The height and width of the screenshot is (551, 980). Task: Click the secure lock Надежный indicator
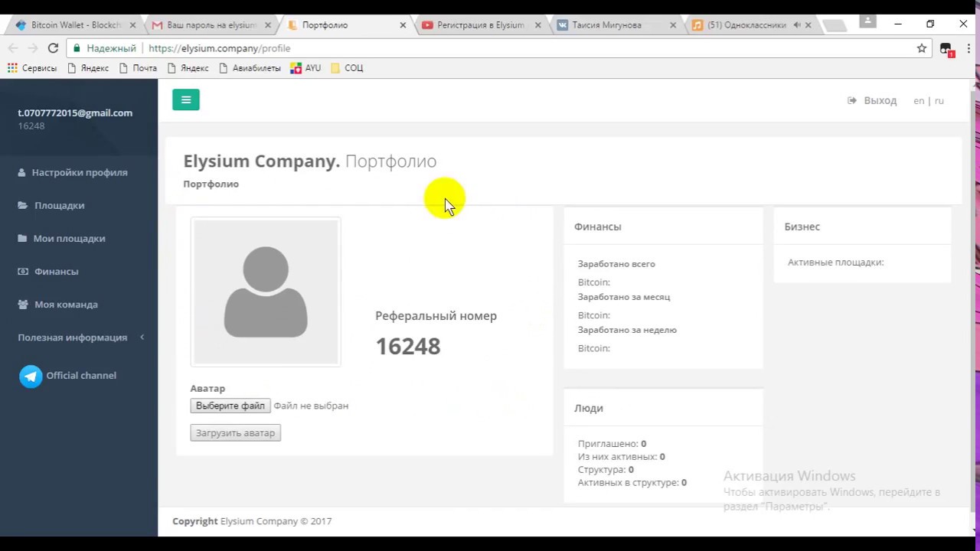(105, 47)
